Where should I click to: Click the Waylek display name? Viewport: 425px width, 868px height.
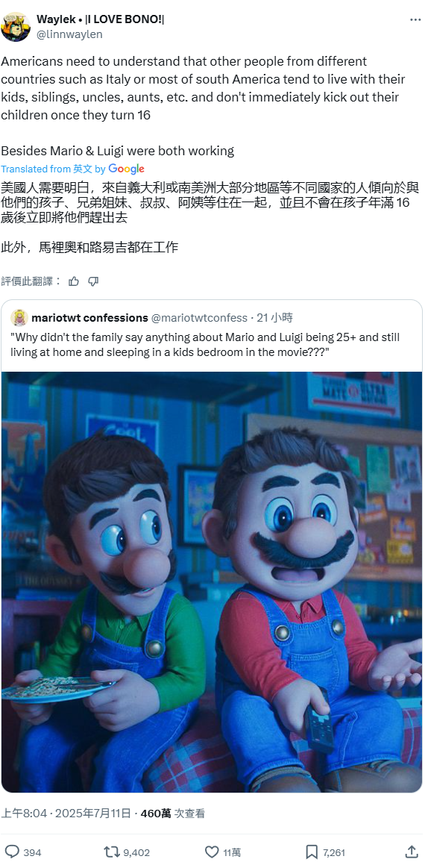pos(100,19)
